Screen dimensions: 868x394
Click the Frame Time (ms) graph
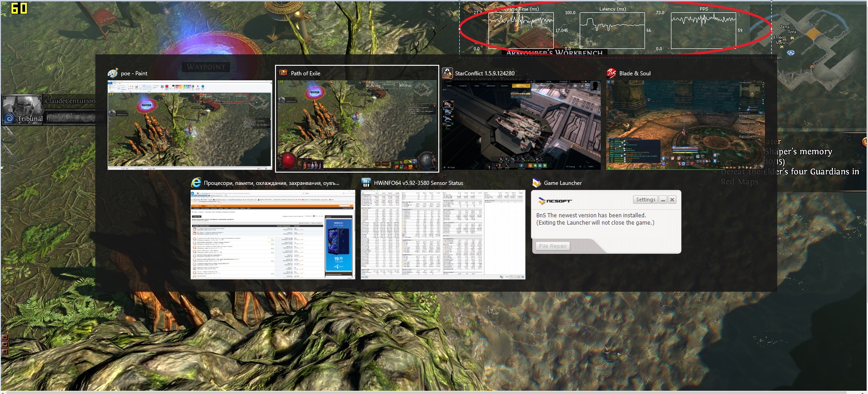coord(521,31)
